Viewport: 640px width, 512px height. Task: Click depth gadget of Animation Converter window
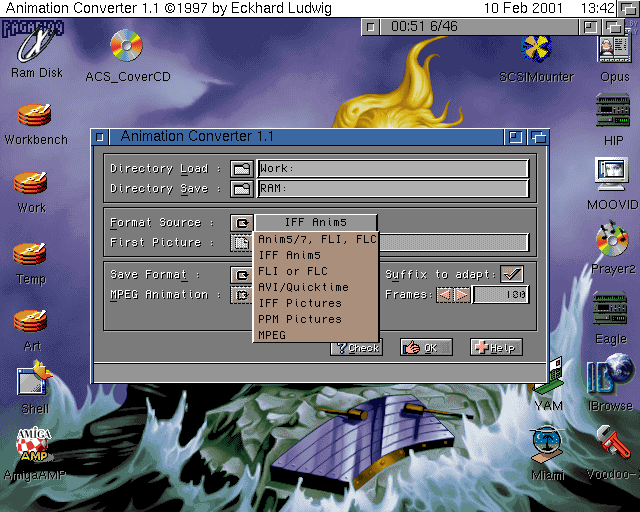(x=538, y=137)
